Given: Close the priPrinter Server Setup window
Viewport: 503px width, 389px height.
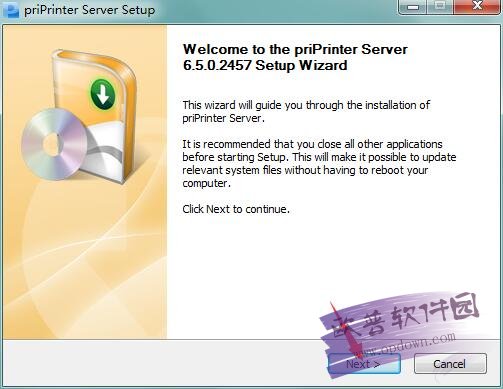Looking at the screenshot, I should pyautogui.click(x=477, y=7).
